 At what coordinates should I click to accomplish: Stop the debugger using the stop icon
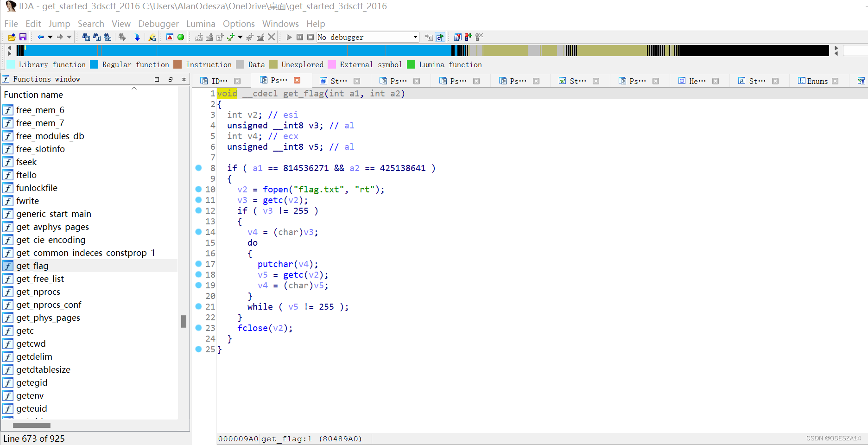tap(310, 37)
